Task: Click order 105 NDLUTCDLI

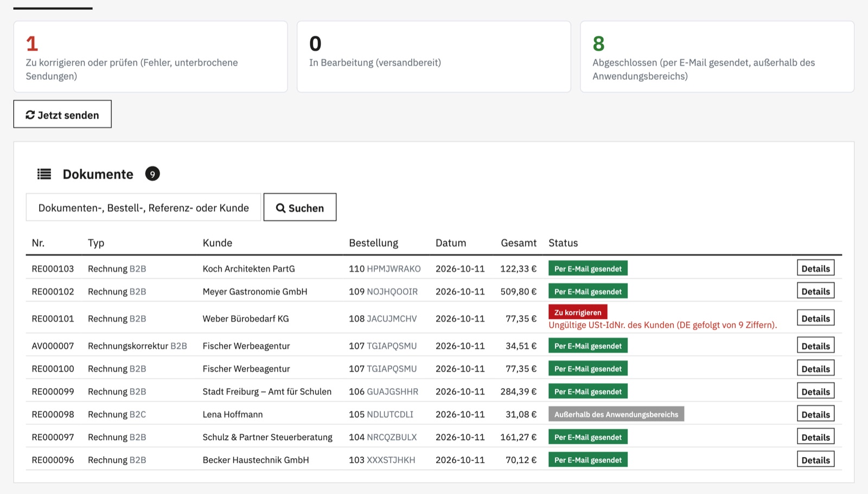Action: coord(381,414)
